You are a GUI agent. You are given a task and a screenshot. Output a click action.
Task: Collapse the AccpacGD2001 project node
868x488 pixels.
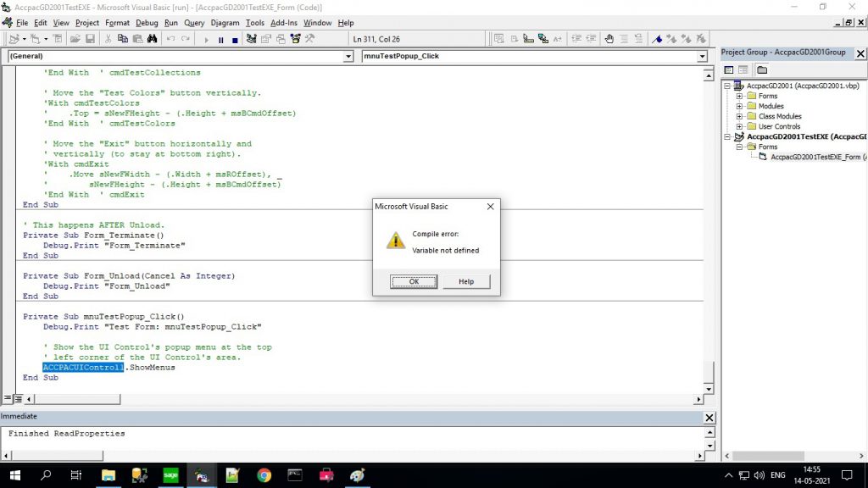click(727, 86)
